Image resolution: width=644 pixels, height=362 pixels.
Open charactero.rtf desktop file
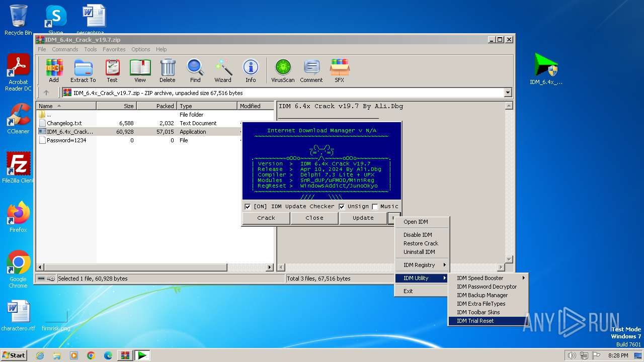18,316
